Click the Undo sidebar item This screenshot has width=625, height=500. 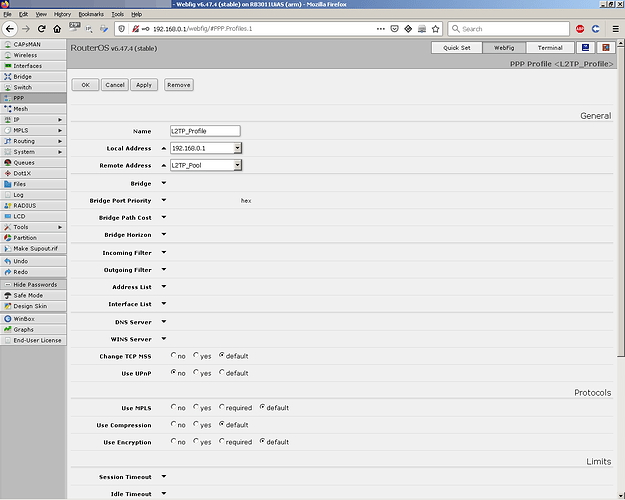33,261
